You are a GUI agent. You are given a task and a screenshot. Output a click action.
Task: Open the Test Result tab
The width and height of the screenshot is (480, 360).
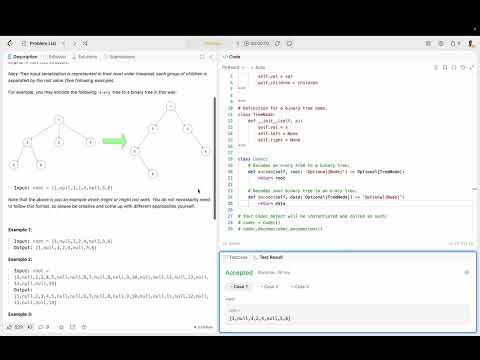click(268, 257)
